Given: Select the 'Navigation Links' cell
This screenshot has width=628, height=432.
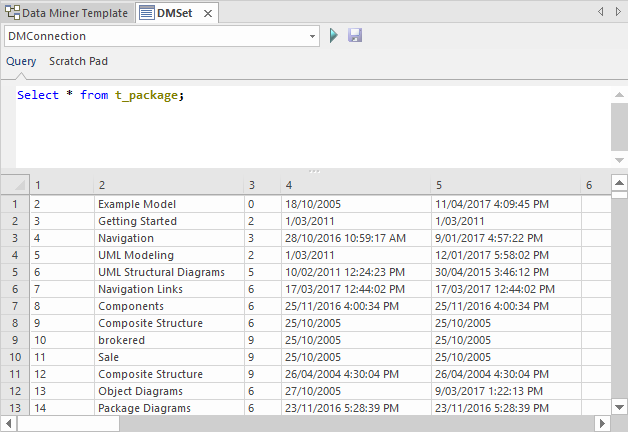Looking at the screenshot, I should click(x=140, y=289).
